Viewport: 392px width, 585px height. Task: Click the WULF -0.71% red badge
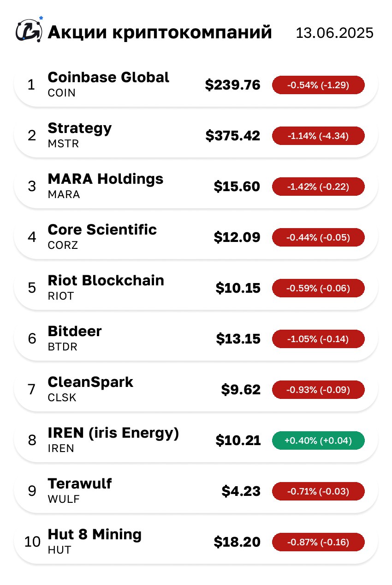point(318,491)
